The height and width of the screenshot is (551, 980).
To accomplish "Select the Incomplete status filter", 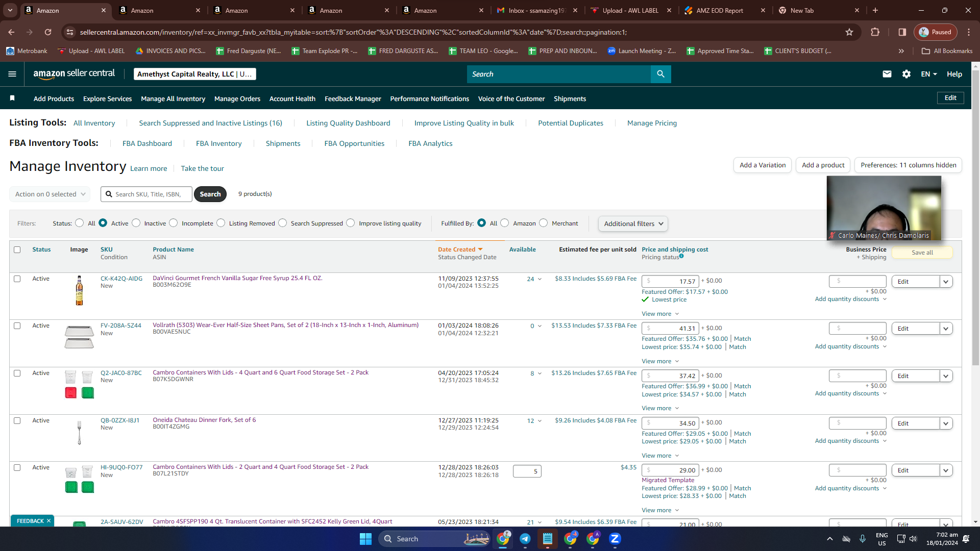I will (x=174, y=223).
